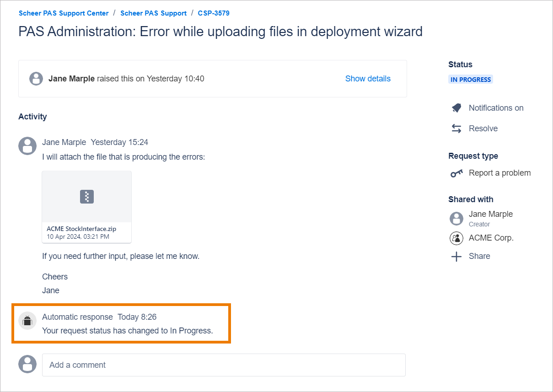The width and height of the screenshot is (553, 392).
Task: Click the Report a problem key icon
Action: tap(456, 173)
